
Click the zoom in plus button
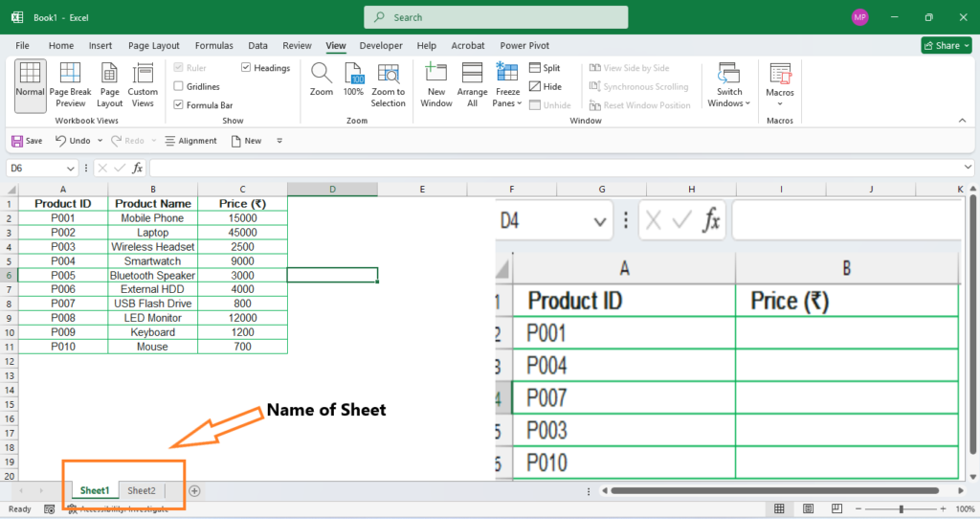pyautogui.click(x=943, y=509)
